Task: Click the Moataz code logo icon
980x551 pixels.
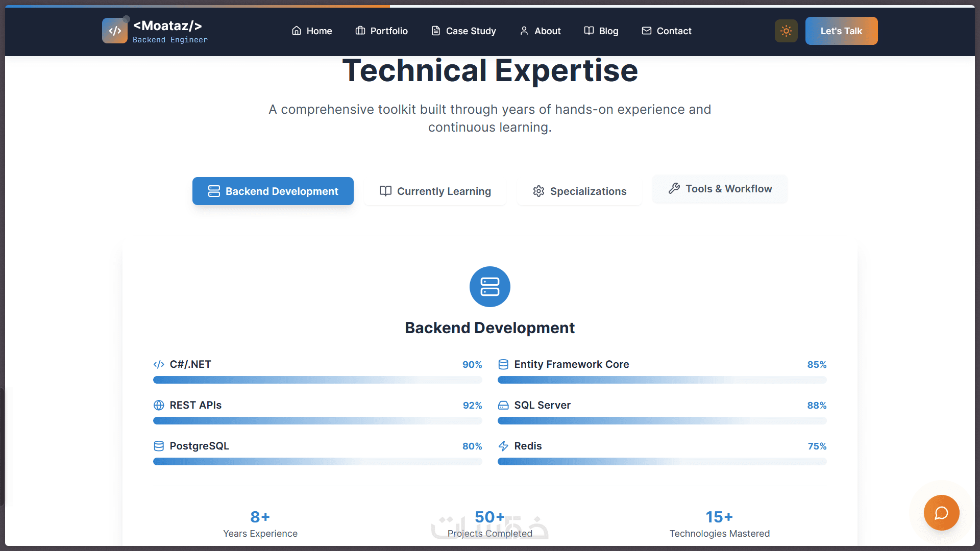Action: click(115, 31)
